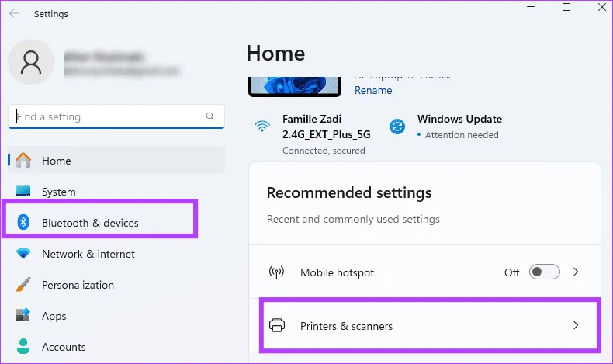This screenshot has width=613, height=364.
Task: Click the Bluetooth & devices icon
Action: click(x=23, y=223)
